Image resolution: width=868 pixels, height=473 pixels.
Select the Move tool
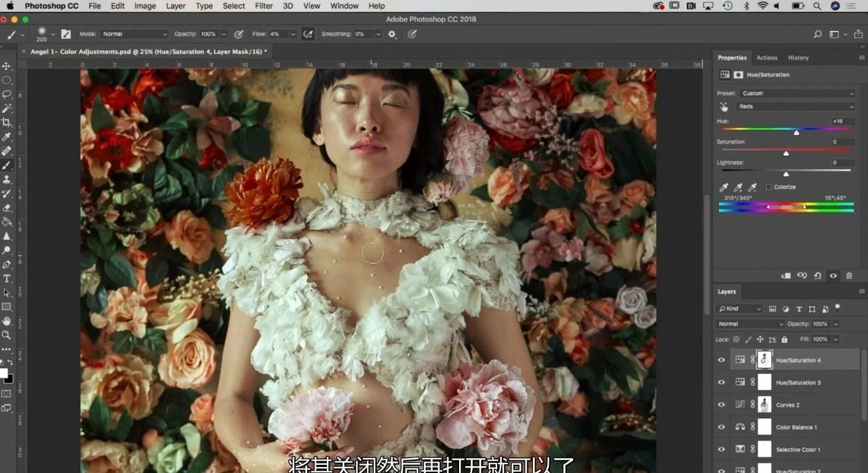[7, 66]
